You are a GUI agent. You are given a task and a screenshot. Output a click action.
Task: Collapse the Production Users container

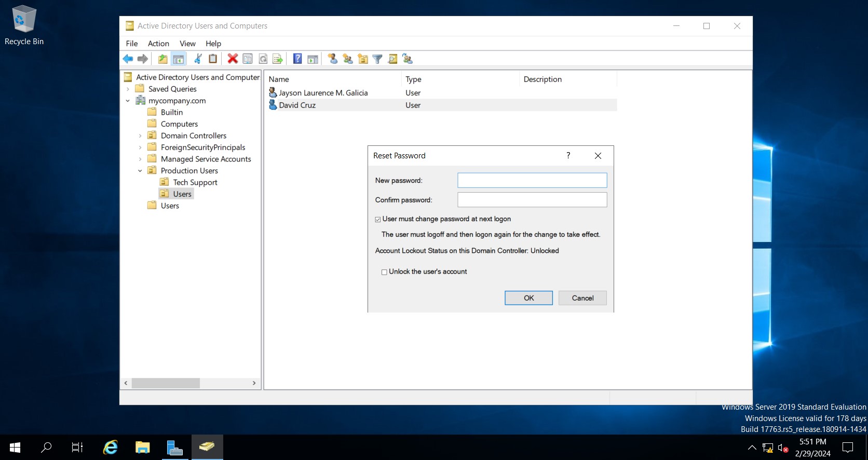pyautogui.click(x=140, y=171)
